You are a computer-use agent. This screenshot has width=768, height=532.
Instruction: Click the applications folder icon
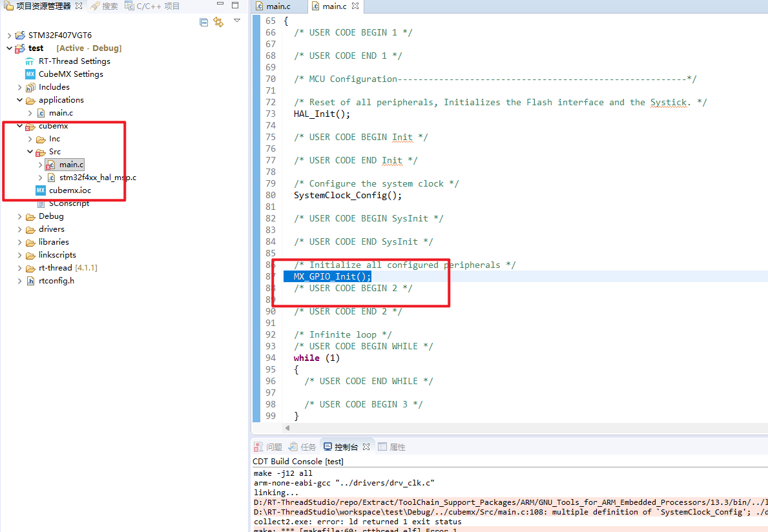30,100
